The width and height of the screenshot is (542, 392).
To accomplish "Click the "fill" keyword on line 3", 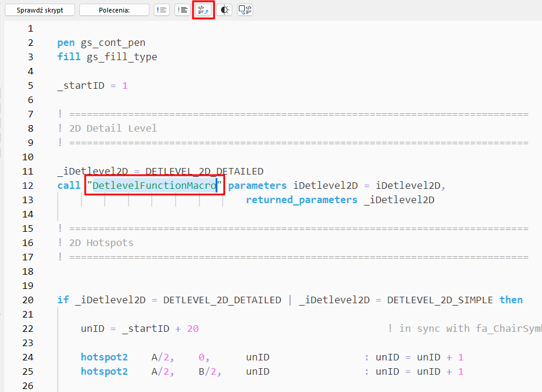I will coord(68,57).
